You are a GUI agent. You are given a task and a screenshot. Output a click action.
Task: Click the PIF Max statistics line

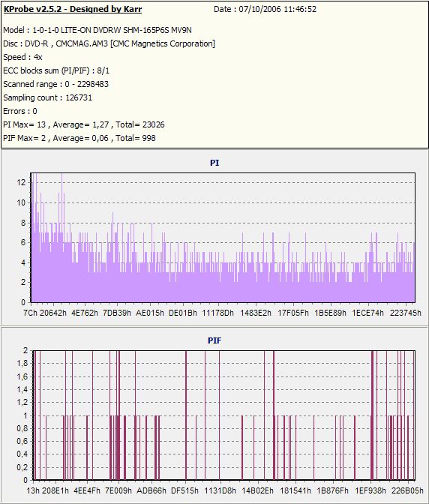(79, 138)
